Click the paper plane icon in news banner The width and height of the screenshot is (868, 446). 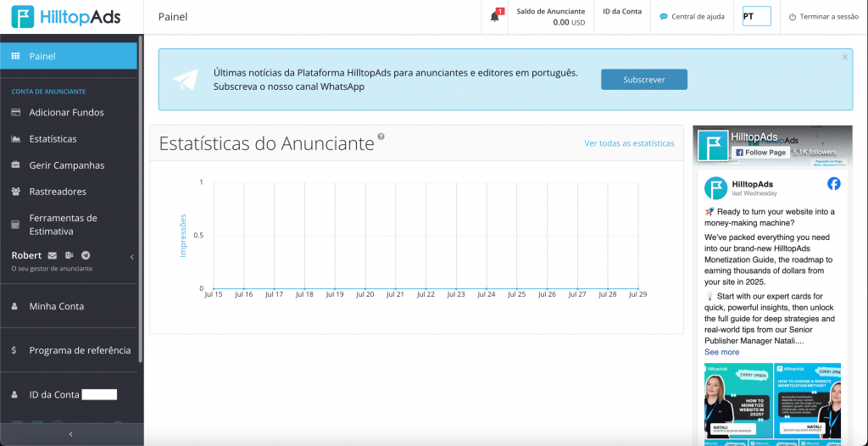point(185,81)
